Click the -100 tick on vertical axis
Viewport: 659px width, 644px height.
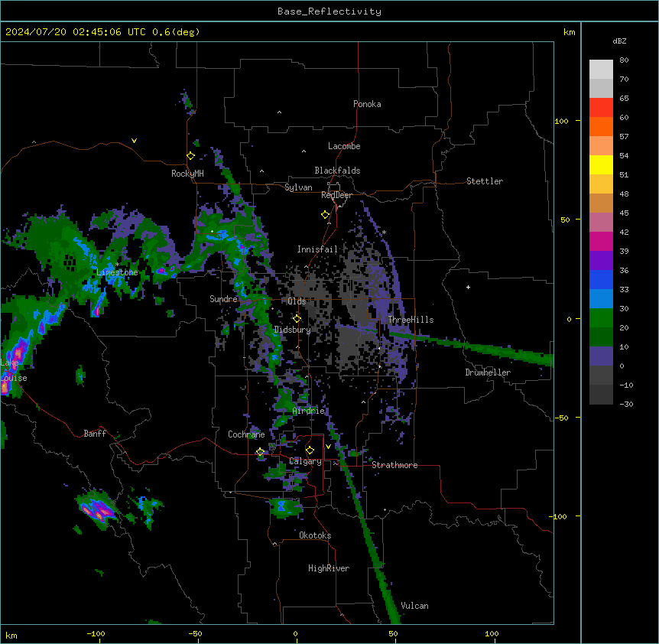pyautogui.click(x=559, y=516)
